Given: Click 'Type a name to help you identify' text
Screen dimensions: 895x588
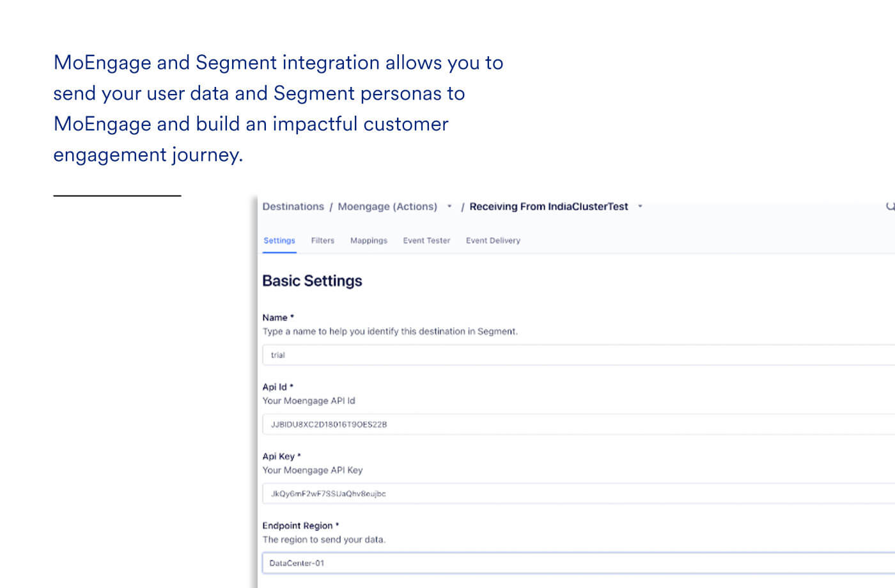Looking at the screenshot, I should 390,331.
